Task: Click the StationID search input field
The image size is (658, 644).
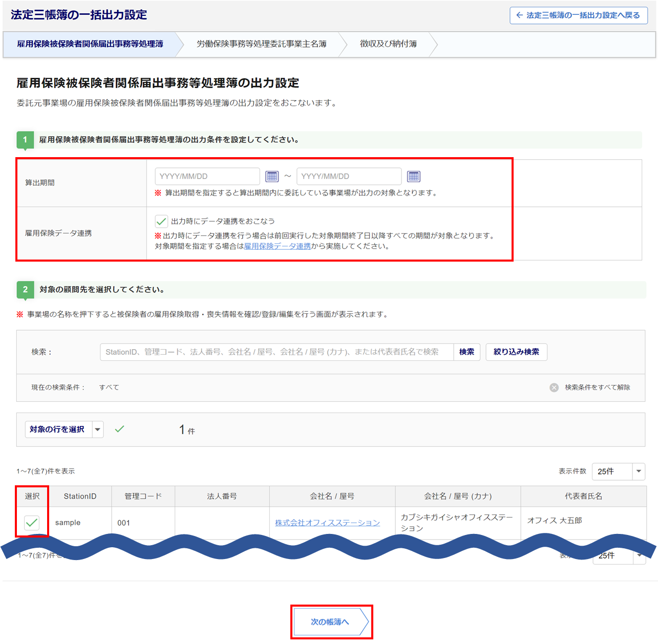Action: point(277,352)
